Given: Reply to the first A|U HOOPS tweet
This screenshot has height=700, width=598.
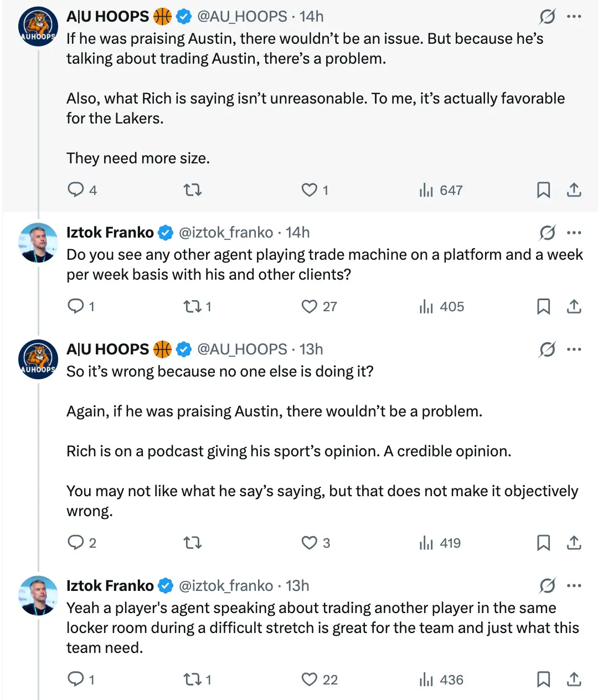Looking at the screenshot, I should 76,190.
